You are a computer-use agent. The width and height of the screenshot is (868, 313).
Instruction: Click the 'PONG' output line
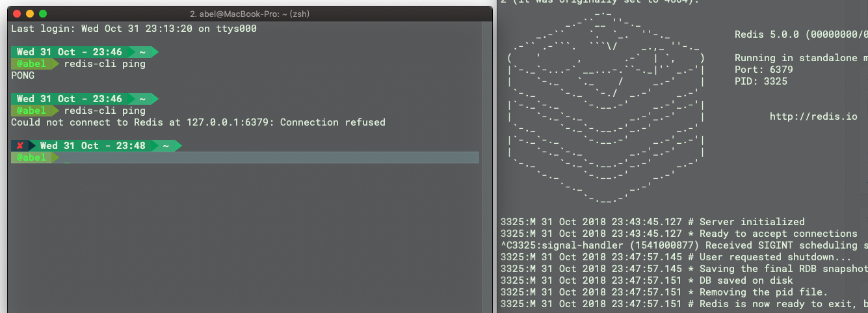tap(23, 75)
